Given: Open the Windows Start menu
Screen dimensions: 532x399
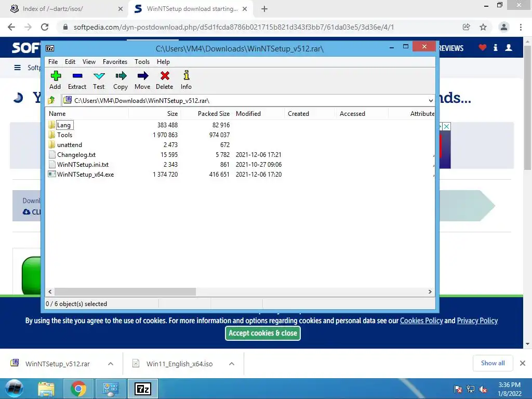Looking at the screenshot, I should pyautogui.click(x=14, y=389).
